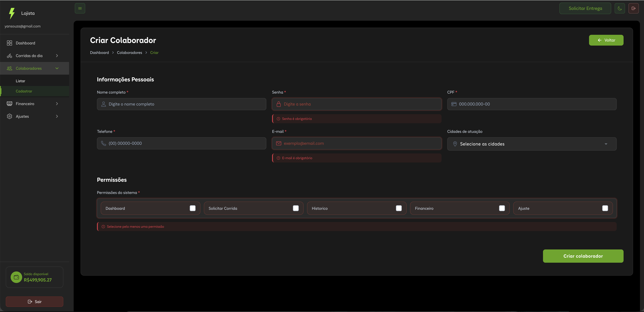The image size is (644, 312).
Task: Enable the Dashboard permission checkbox
Action: coord(193,208)
